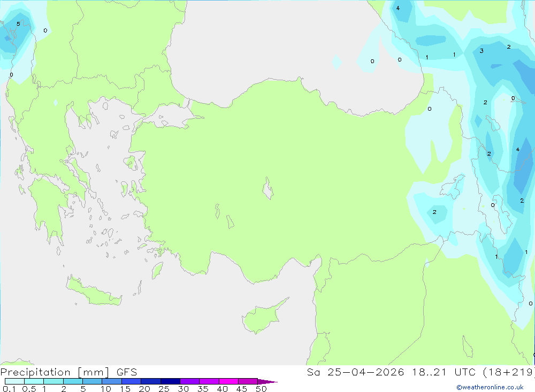535x392 pixels.
Task: Click the '18..21 UTC' time range text
Action: click(444, 372)
